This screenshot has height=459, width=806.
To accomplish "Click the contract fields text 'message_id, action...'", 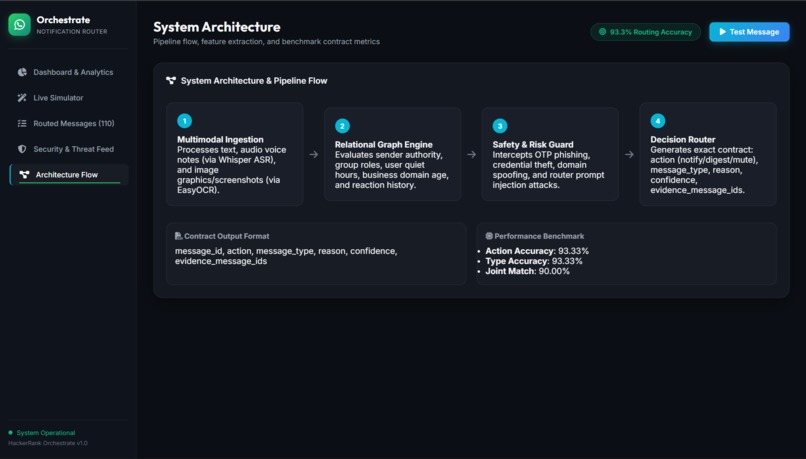I will point(286,256).
